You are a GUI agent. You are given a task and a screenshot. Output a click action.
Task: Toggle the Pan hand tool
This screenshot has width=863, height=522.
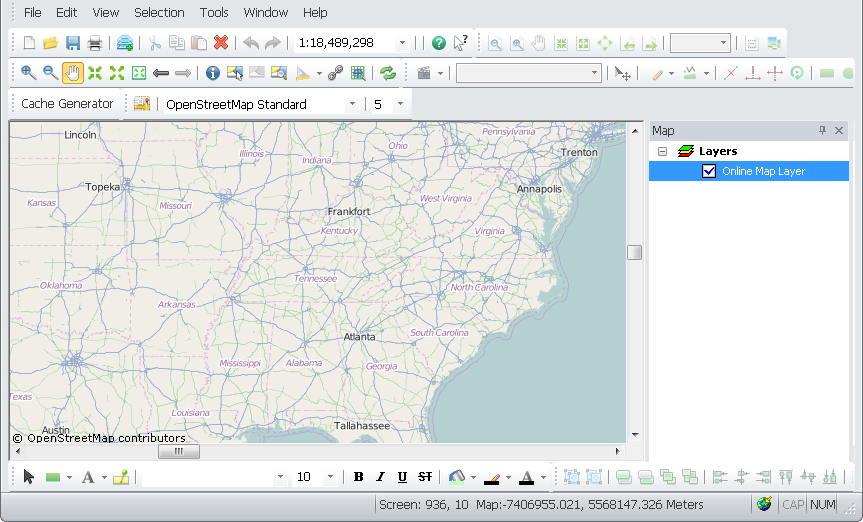pyautogui.click(x=73, y=73)
